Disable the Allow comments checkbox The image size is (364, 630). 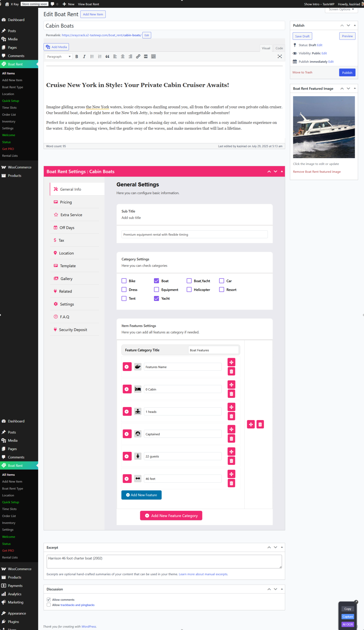(49, 599)
